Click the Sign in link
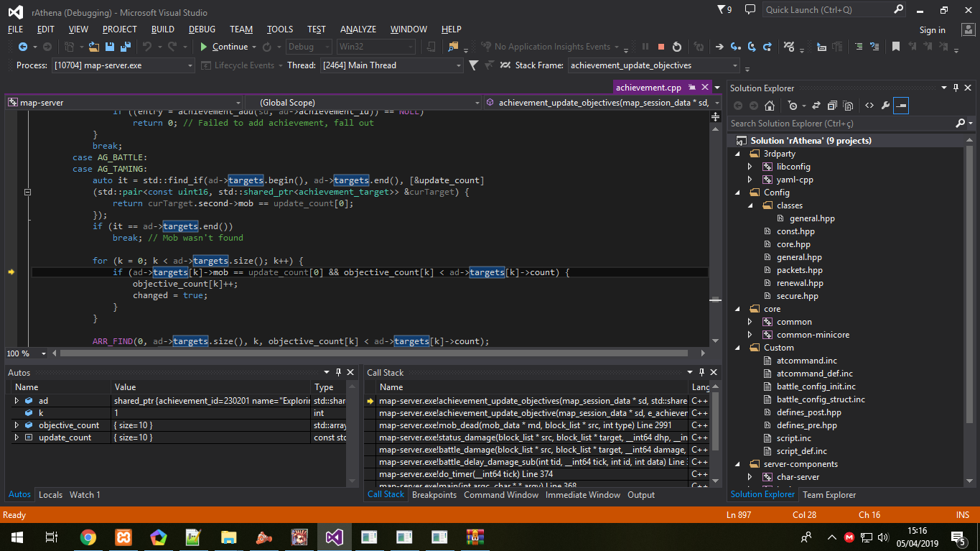Viewport: 980px width, 551px height. coord(931,29)
